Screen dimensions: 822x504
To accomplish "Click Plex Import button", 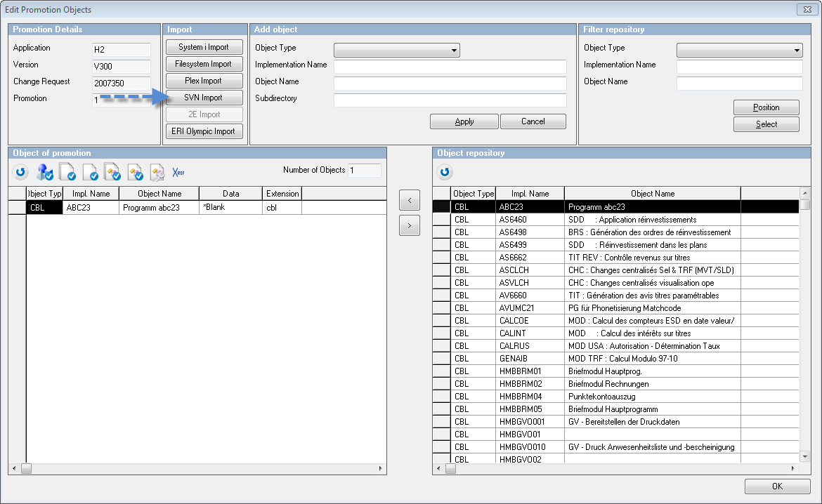I will [x=204, y=81].
